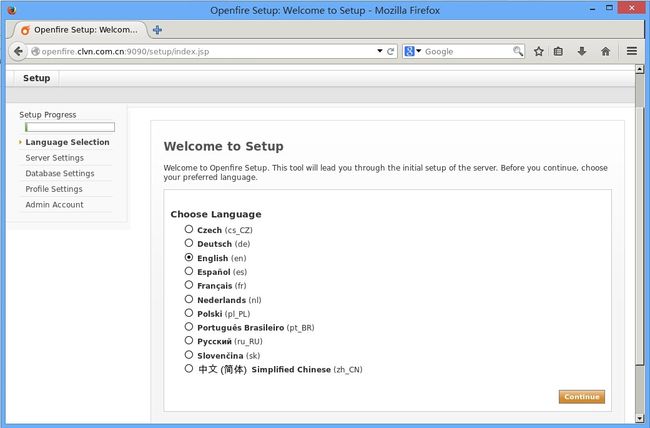Choose Español (es) as language
This screenshot has height=428, width=650.
[189, 271]
